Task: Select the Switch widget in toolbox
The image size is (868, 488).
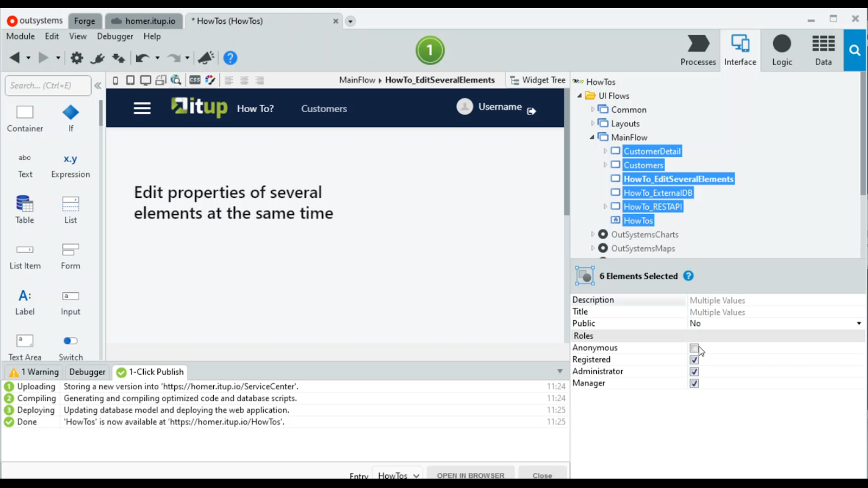Action: [71, 348]
